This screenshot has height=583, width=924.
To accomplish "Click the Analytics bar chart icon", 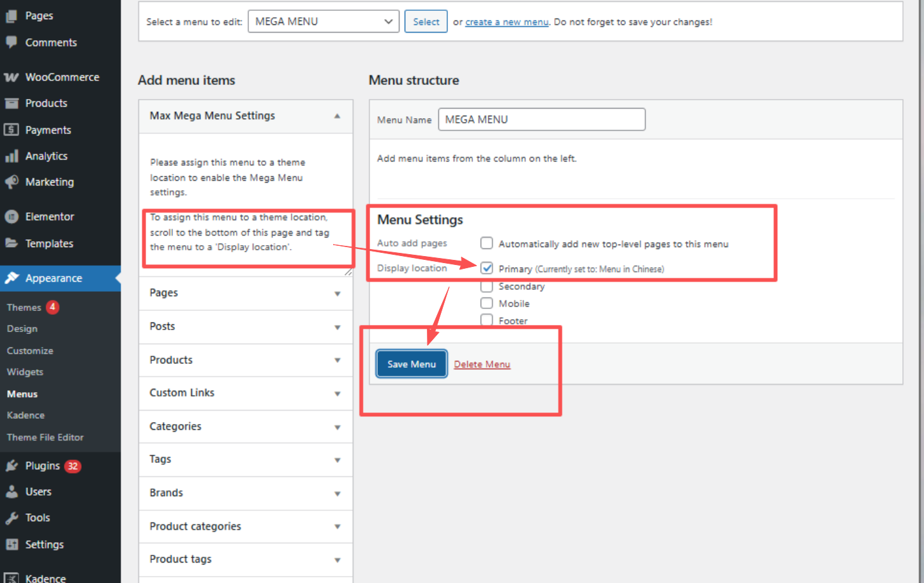I will (11, 156).
